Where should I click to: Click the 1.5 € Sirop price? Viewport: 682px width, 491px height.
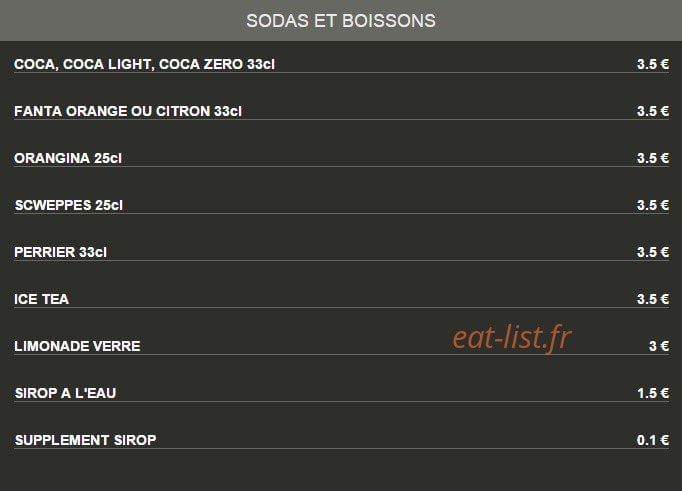(653, 393)
